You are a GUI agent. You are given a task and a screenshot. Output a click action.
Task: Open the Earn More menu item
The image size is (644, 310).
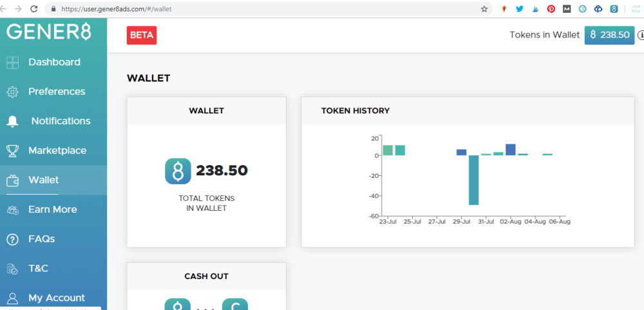coord(53,209)
